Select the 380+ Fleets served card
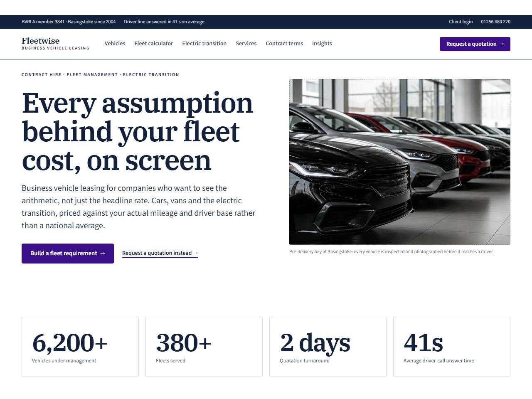Image resolution: width=532 pixels, height=399 pixels. tap(204, 347)
